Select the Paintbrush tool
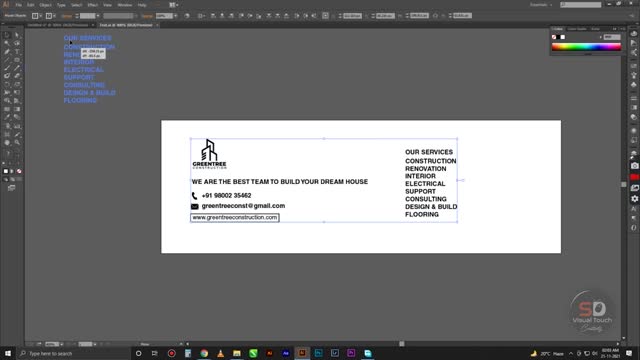 [x=7, y=68]
